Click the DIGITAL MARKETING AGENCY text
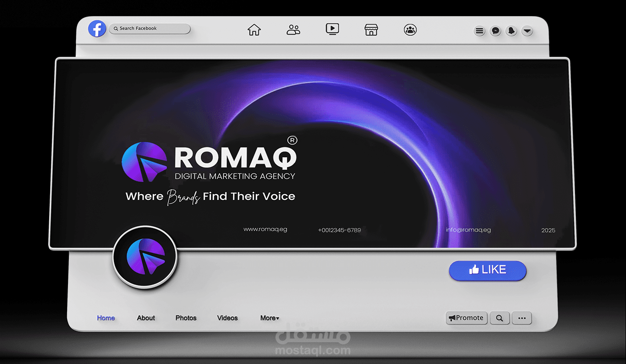626x364 pixels. 235,176
